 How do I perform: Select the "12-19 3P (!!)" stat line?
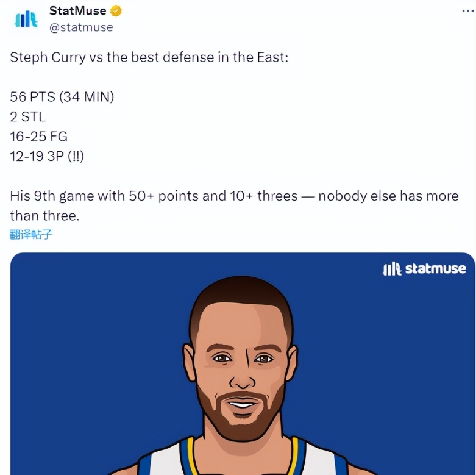(x=47, y=157)
